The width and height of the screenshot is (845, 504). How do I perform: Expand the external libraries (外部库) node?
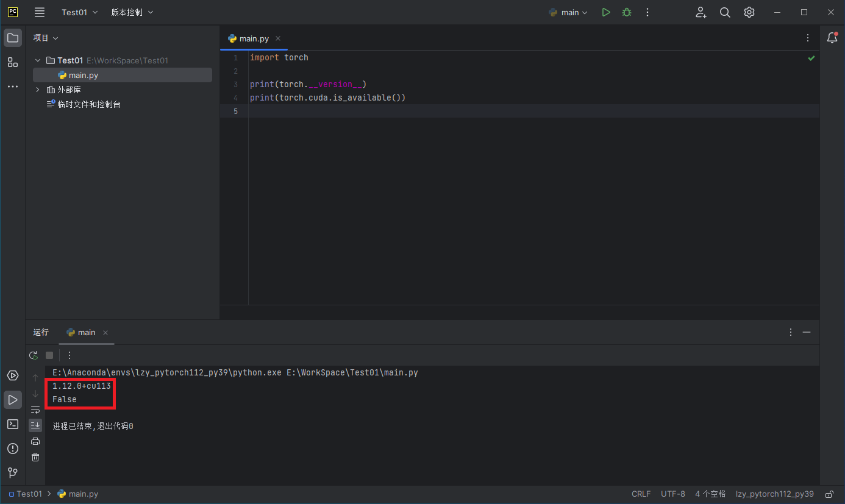(x=38, y=90)
